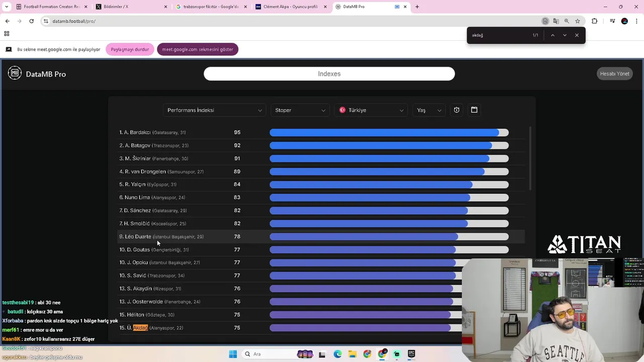This screenshot has width=644, height=362.
Task: Close the DataMB Pro tab
Action: pyautogui.click(x=405, y=7)
